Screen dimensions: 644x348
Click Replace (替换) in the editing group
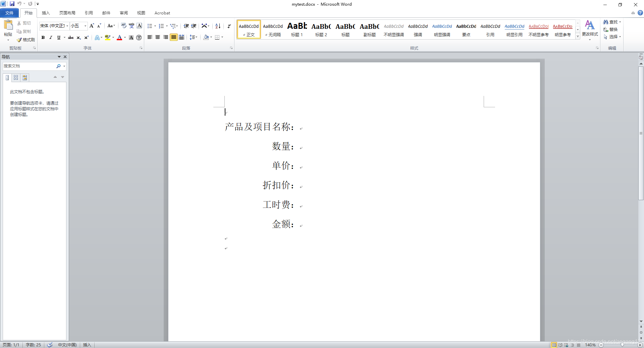point(610,30)
